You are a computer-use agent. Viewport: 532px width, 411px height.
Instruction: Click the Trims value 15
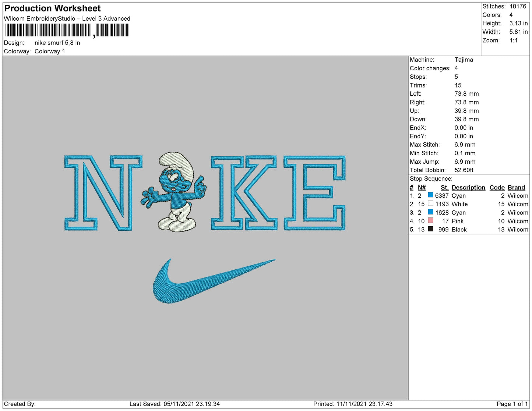tap(458, 85)
